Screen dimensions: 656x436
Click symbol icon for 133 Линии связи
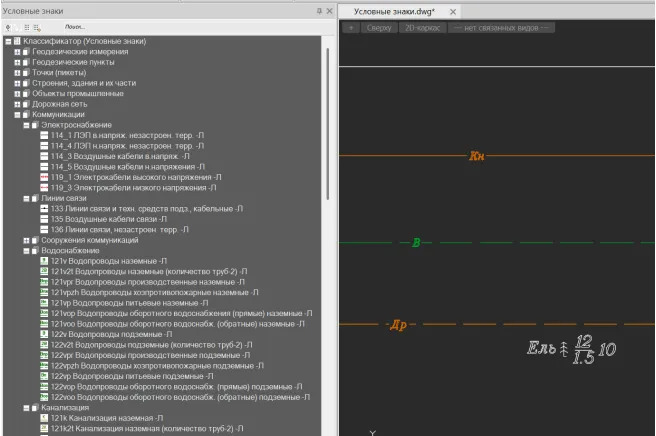44,209
